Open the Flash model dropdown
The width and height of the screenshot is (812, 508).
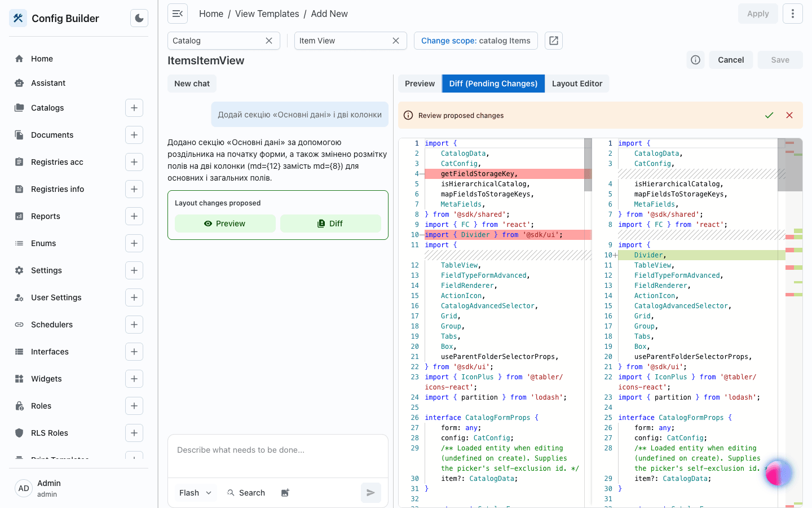pos(195,493)
